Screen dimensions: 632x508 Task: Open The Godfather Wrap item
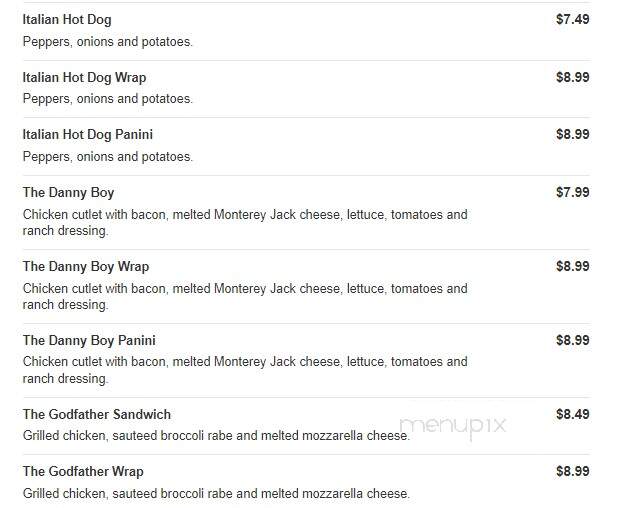(x=83, y=472)
